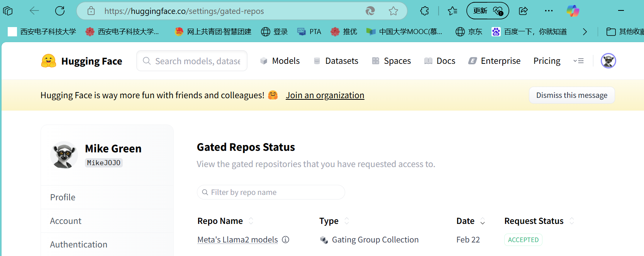
Task: Open the Account settings tab
Action: 66,221
